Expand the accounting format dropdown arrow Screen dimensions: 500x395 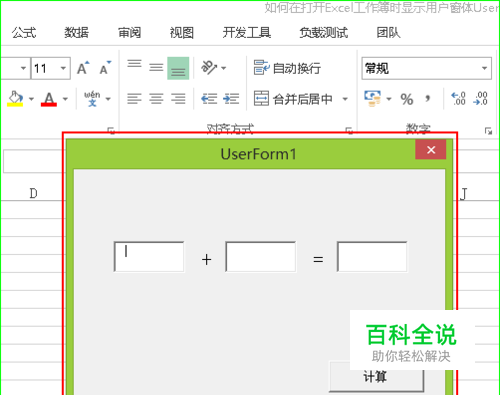click(389, 99)
